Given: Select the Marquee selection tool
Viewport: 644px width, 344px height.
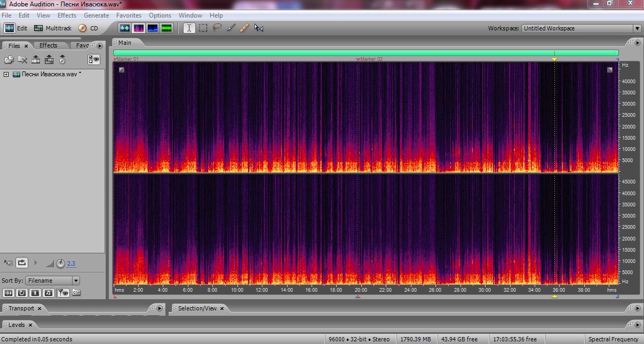Looking at the screenshot, I should 203,28.
